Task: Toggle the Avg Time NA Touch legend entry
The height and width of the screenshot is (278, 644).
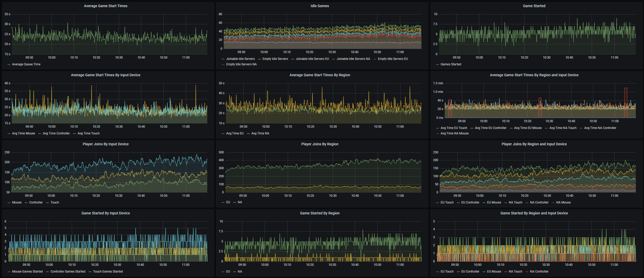Action: 563,128
